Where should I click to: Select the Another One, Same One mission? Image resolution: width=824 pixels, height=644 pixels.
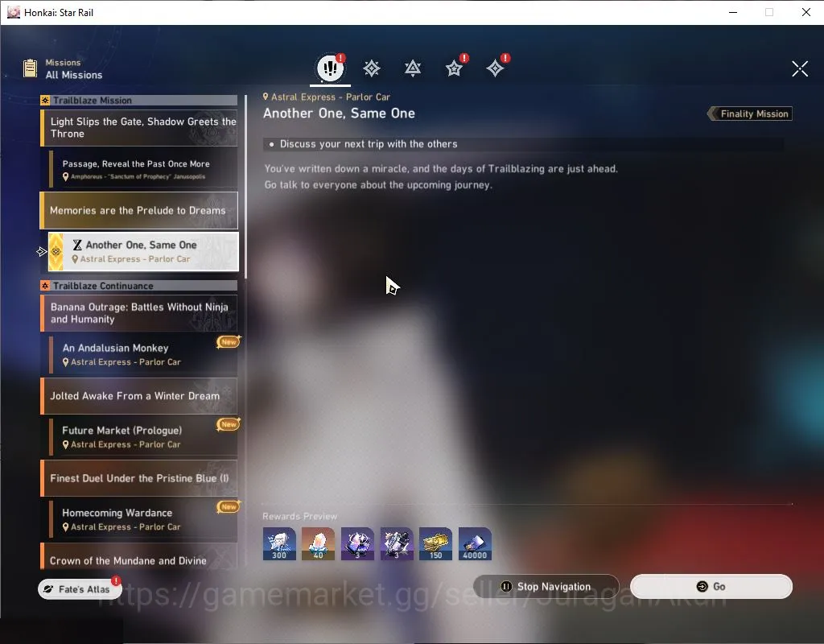click(143, 252)
